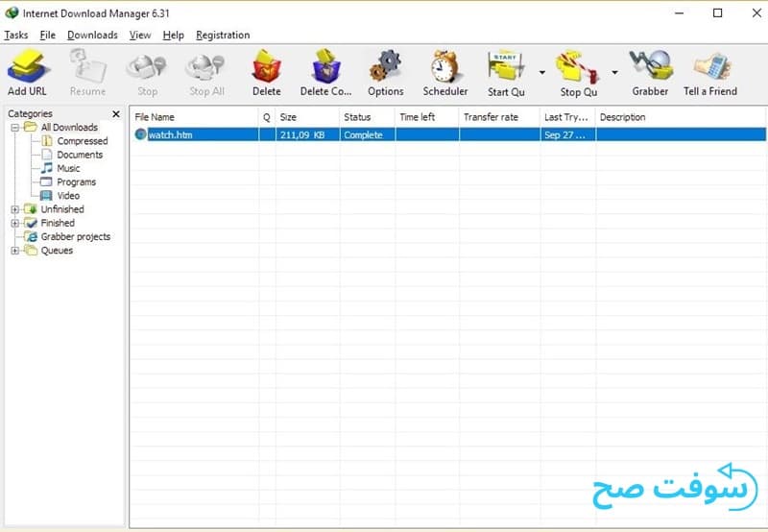
Task: Click the Delete toolbar icon
Action: click(x=267, y=66)
